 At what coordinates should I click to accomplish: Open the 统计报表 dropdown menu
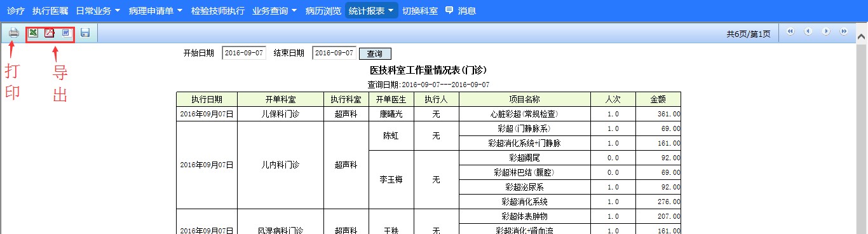372,11
